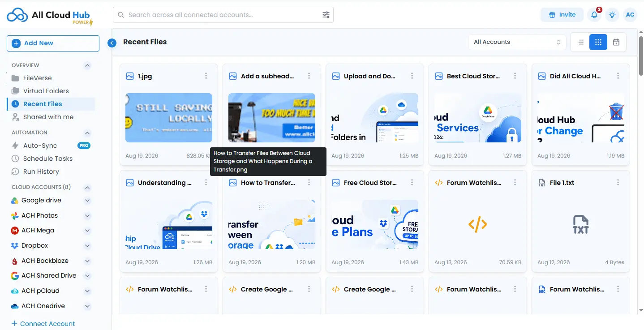The image size is (644, 330).
Task: Toggle light theme bulb icon
Action: (x=612, y=15)
